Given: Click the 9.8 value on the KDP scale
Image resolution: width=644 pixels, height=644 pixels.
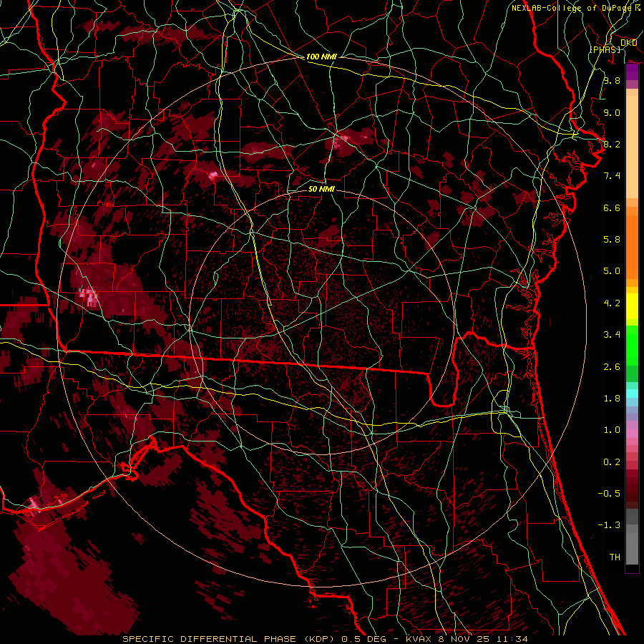Looking at the screenshot, I should coord(612,80).
